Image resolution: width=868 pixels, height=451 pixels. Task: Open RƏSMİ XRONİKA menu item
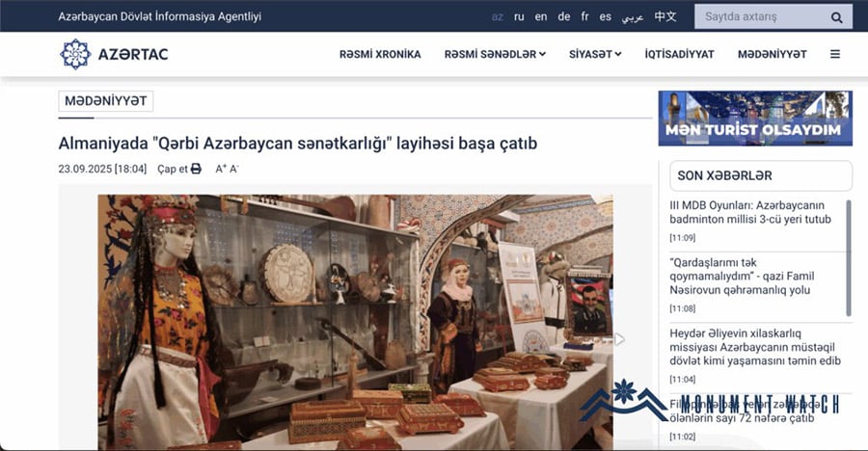(x=380, y=54)
